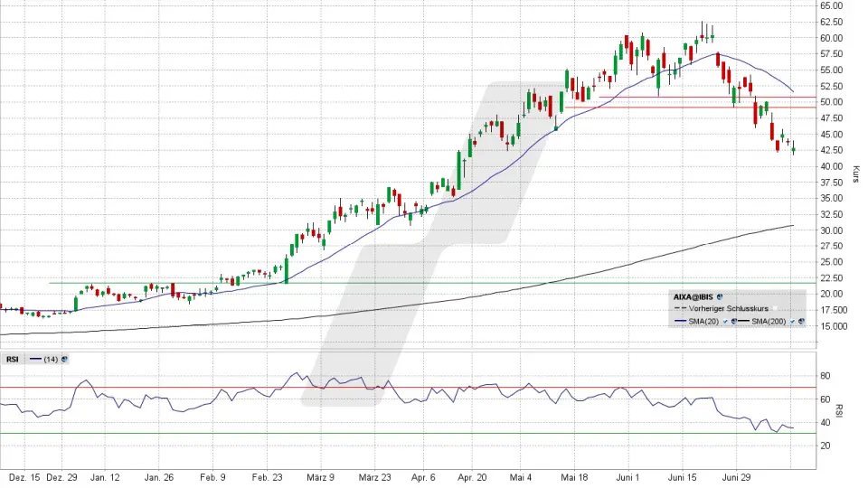Click the 27.50 price axis label
This screenshot has width=868, height=488.
pos(832,246)
